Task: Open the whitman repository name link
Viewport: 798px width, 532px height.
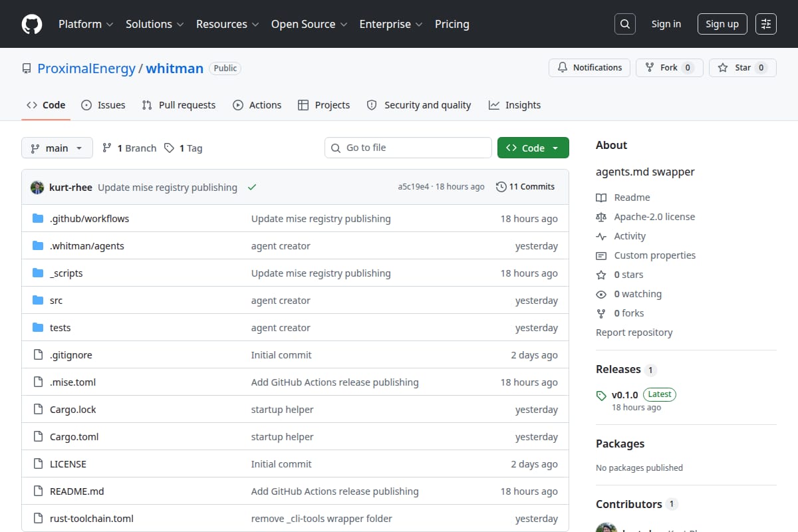Action: coord(174,68)
